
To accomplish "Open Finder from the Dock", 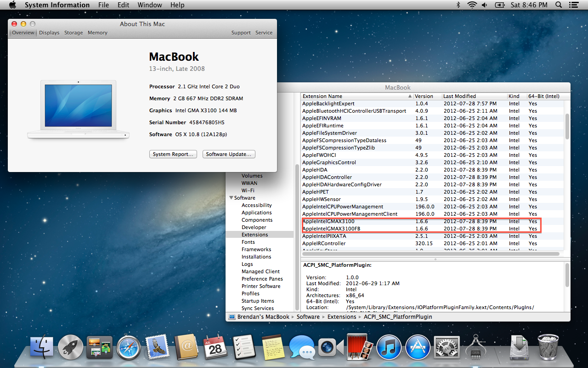I will 42,347.
